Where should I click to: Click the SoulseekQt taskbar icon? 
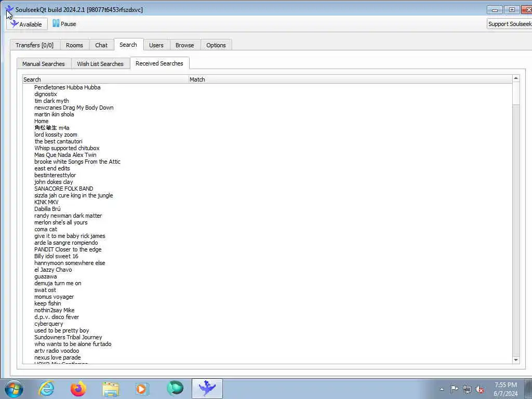tap(207, 389)
